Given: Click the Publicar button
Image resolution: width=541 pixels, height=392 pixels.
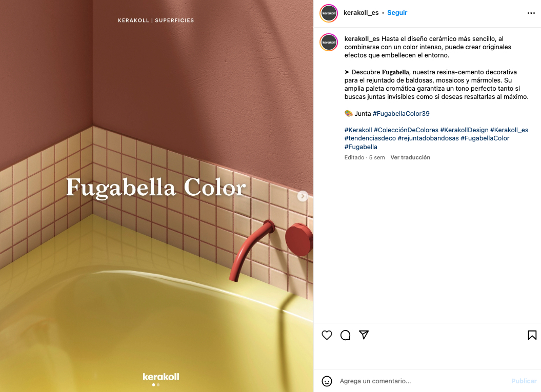Looking at the screenshot, I should [524, 381].
